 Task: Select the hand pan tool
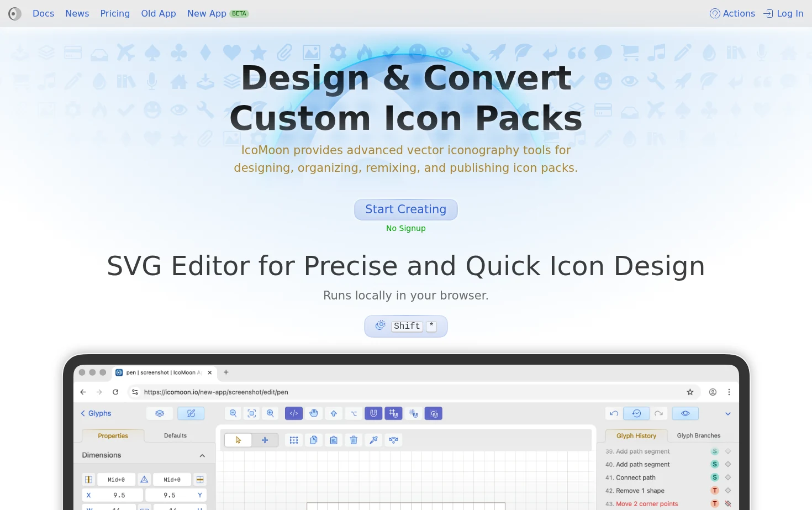314,413
